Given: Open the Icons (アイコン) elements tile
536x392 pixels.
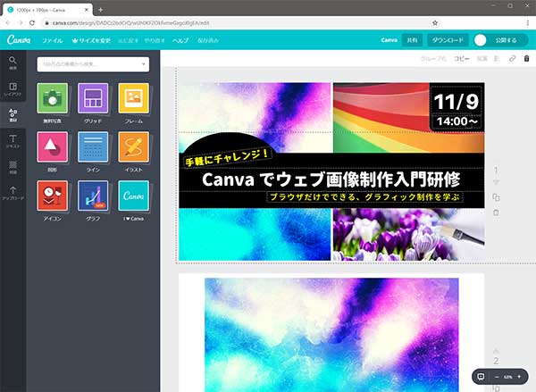Looking at the screenshot, I should coord(53,196).
